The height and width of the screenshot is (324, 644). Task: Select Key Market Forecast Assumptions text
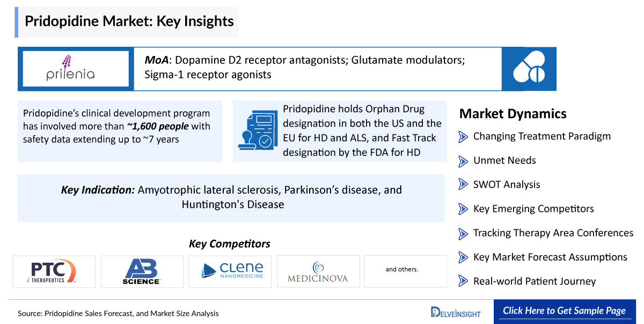click(x=550, y=257)
